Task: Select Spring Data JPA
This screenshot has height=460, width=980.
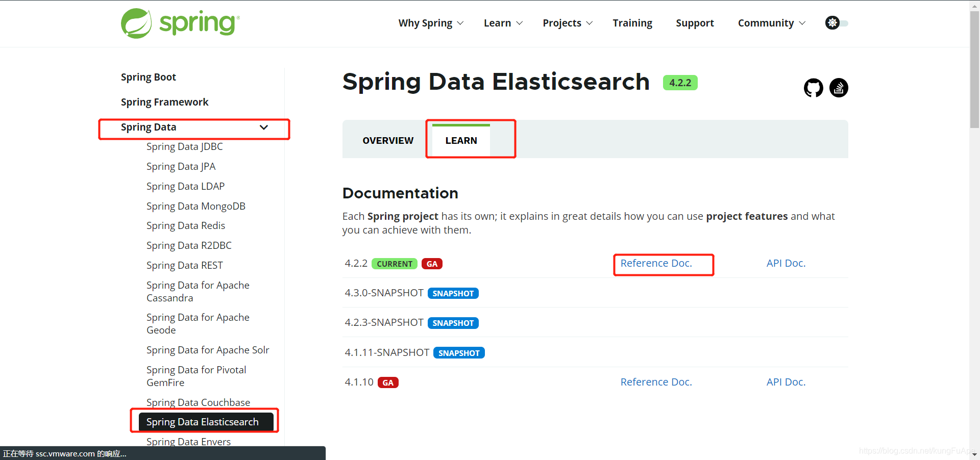Action: click(x=181, y=166)
